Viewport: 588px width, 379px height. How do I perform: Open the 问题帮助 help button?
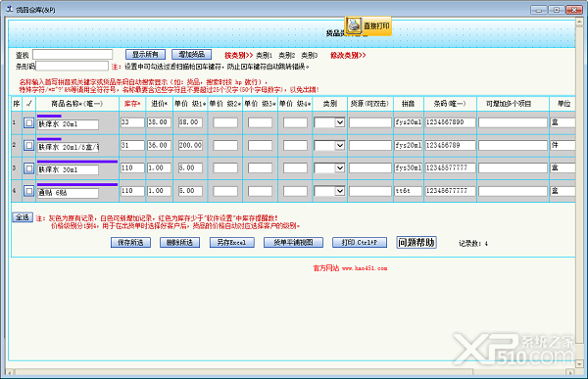pyautogui.click(x=416, y=243)
